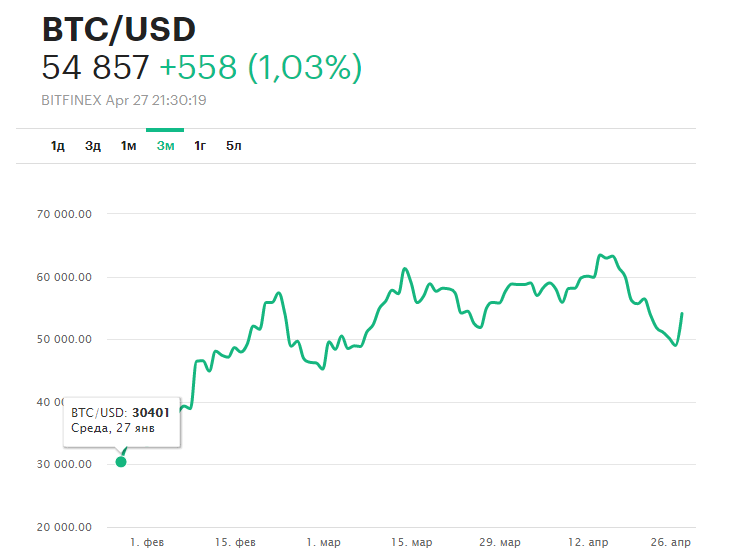Open the 1м period tab
The height and width of the screenshot is (554, 736).
pyautogui.click(x=128, y=146)
